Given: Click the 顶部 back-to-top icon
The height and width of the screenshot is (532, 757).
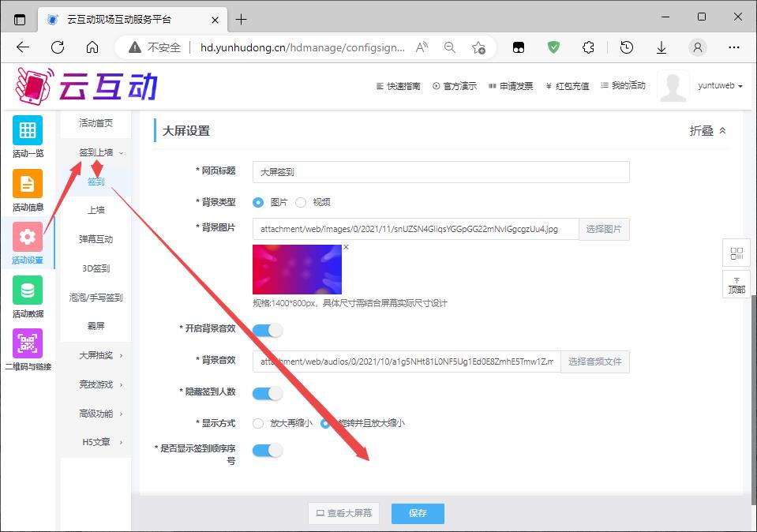Looking at the screenshot, I should tap(736, 284).
